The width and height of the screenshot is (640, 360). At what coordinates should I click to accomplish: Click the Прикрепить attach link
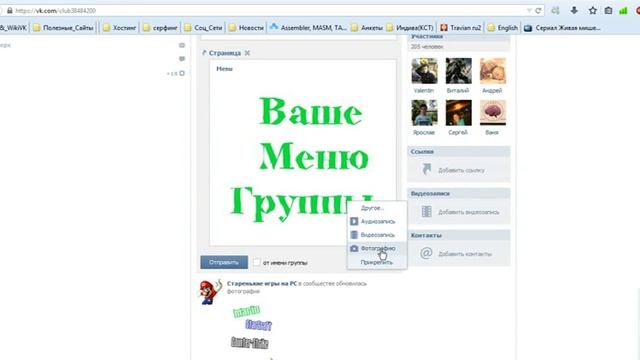pos(377,262)
